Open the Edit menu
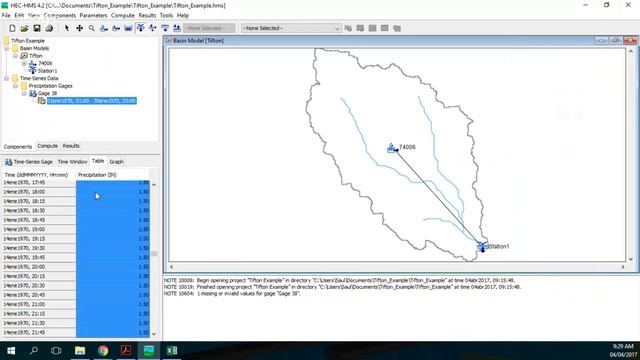Screen dimensions: 640x360 (19, 16)
